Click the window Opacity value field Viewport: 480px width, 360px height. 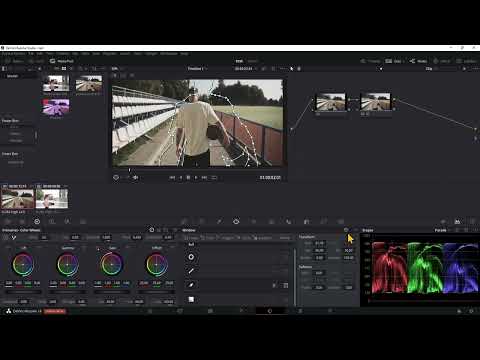[348, 258]
